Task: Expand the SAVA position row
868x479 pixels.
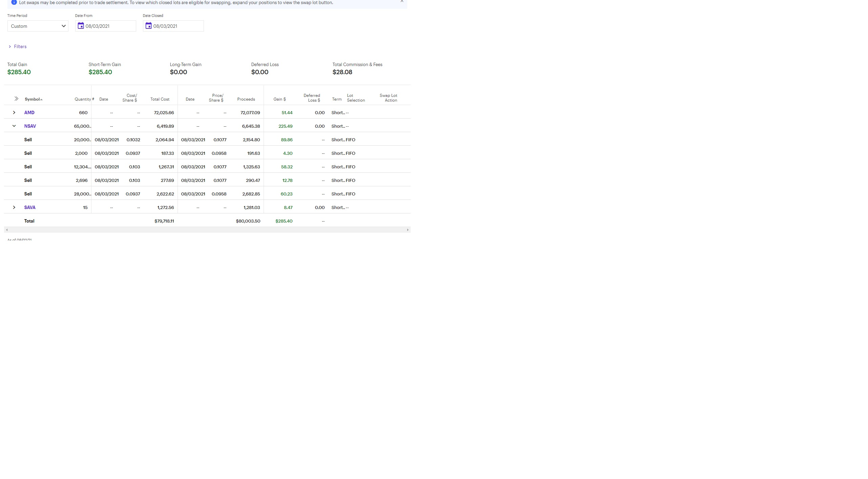Action: tap(14, 207)
